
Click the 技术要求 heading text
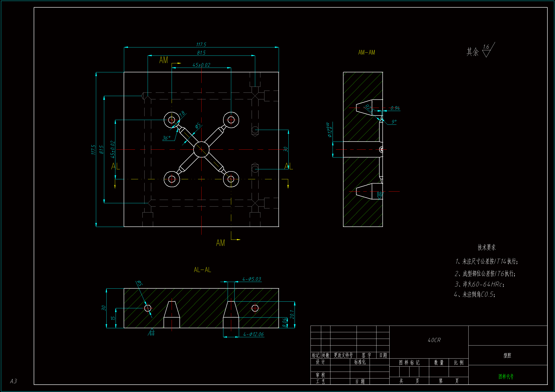click(486, 247)
